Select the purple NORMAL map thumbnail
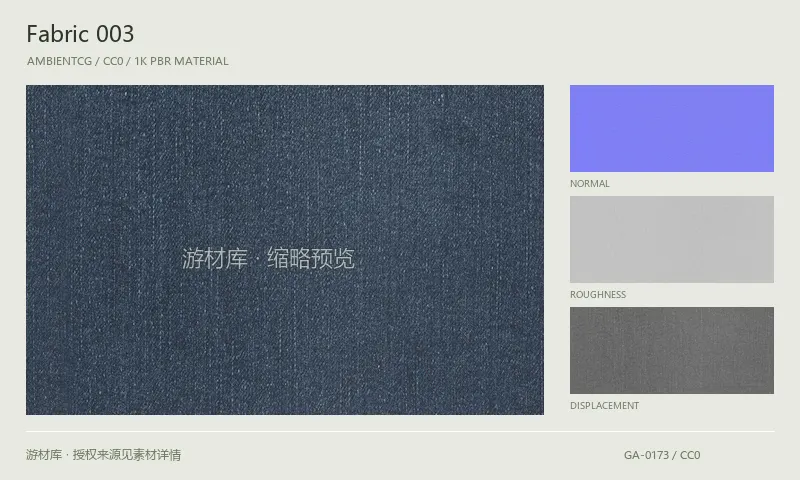This screenshot has width=800, height=480. click(x=671, y=129)
